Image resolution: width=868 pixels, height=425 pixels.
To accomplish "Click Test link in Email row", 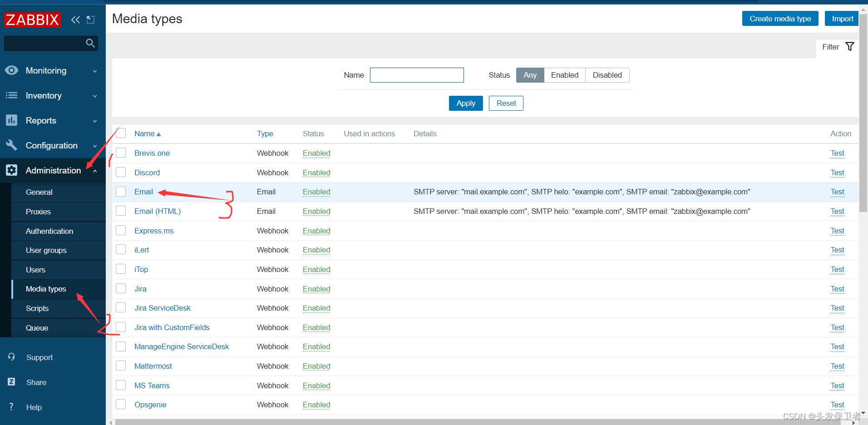I will point(837,192).
